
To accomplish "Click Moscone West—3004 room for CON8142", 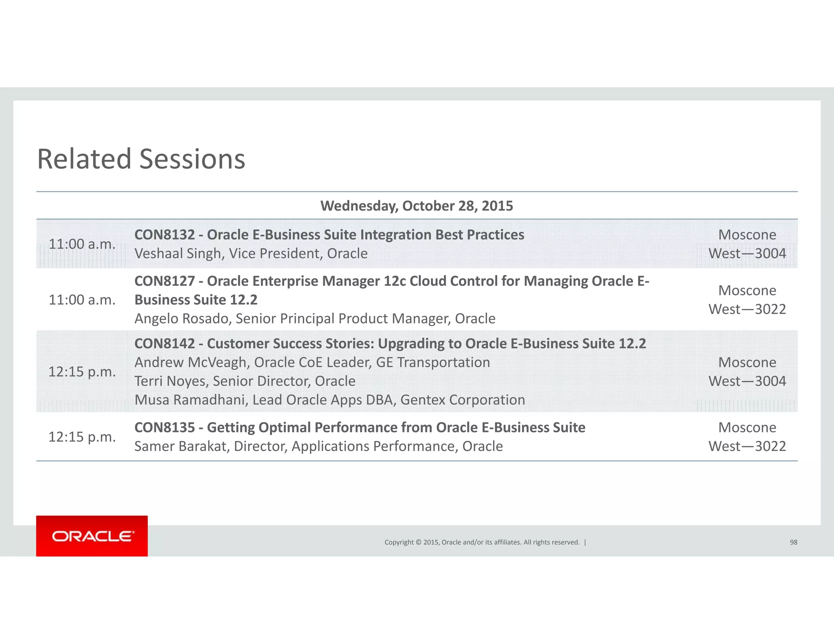I will pyautogui.click(x=747, y=372).
